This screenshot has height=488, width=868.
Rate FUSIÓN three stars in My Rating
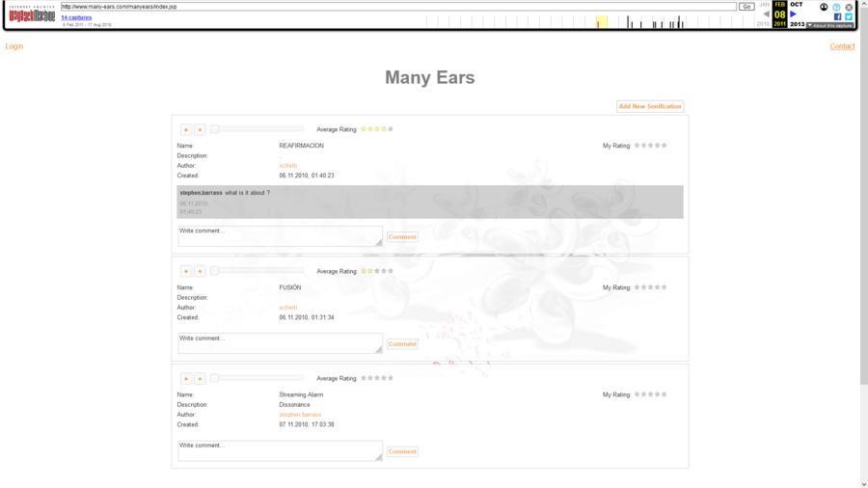click(650, 287)
